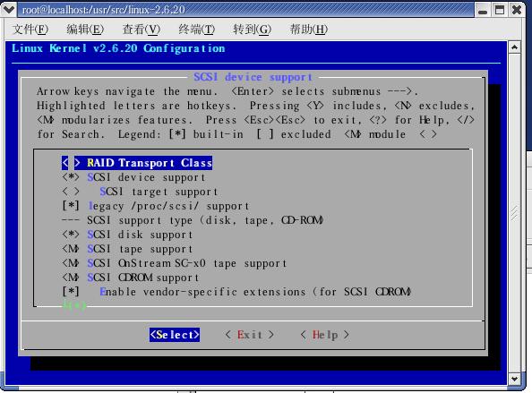
Task: Click the (+) more-items indicator
Action: click(77, 305)
